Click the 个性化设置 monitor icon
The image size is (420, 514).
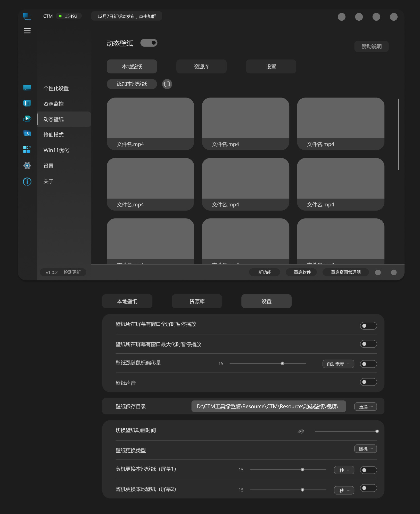click(27, 88)
